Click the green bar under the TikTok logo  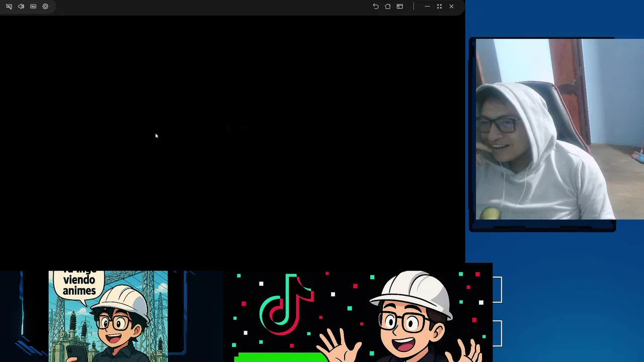point(281,357)
